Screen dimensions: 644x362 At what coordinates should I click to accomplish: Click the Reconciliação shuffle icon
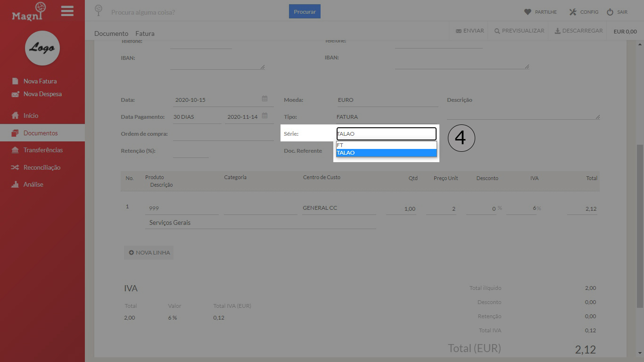[x=15, y=167]
